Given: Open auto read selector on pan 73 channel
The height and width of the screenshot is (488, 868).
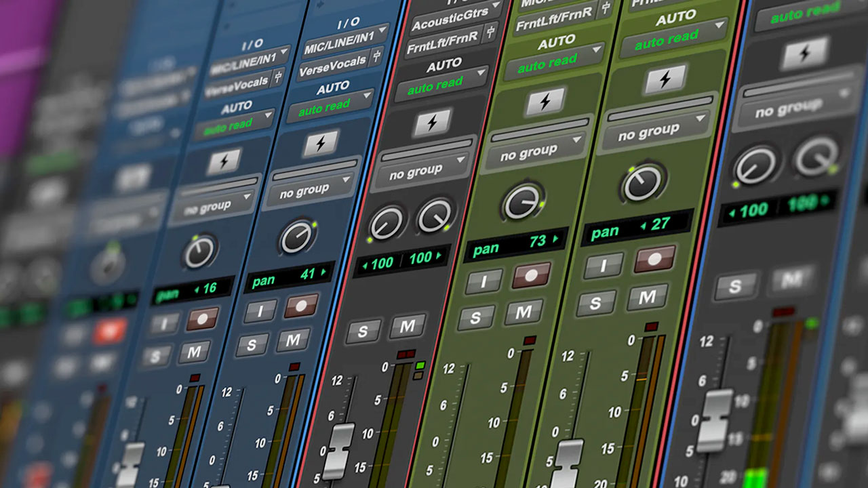Looking at the screenshot, I should point(554,62).
